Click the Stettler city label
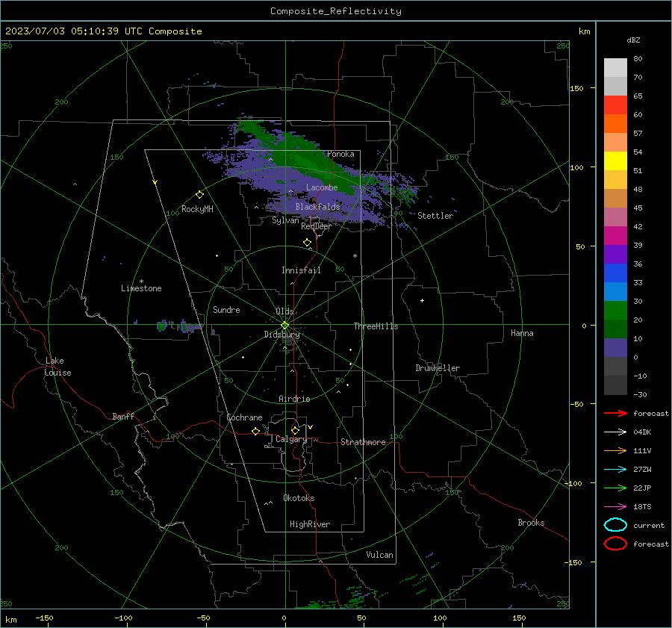672x628 pixels. pos(435,216)
